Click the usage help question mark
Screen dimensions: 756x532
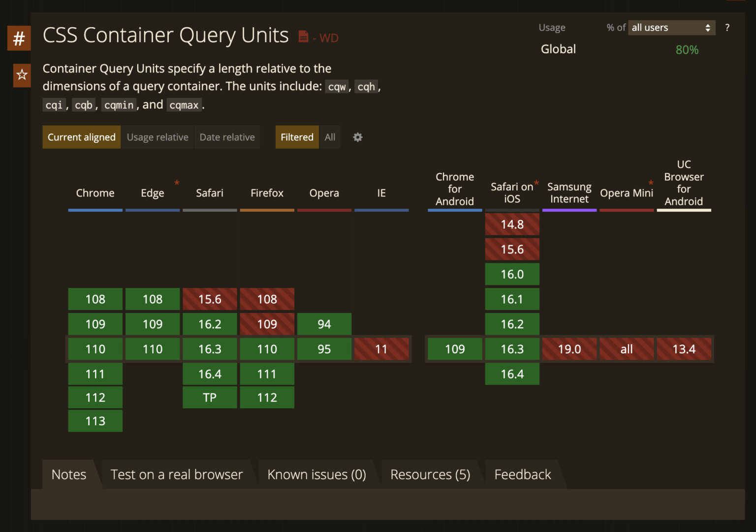[727, 28]
